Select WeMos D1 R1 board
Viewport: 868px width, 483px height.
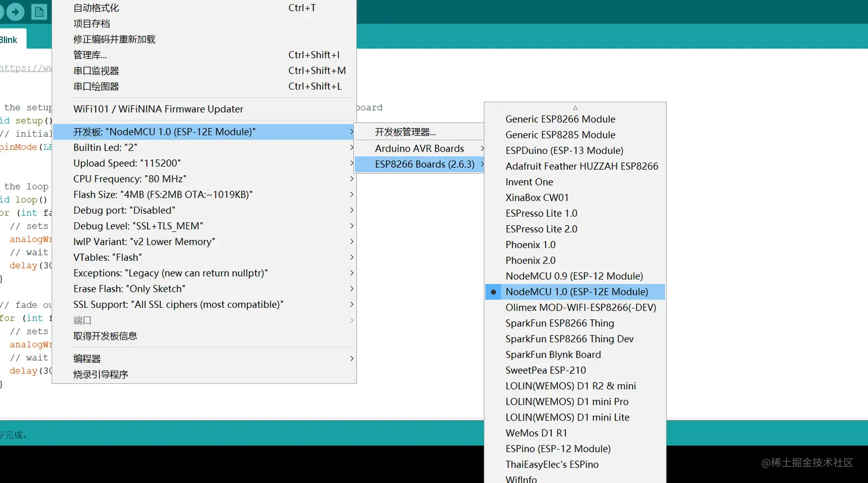(575, 433)
